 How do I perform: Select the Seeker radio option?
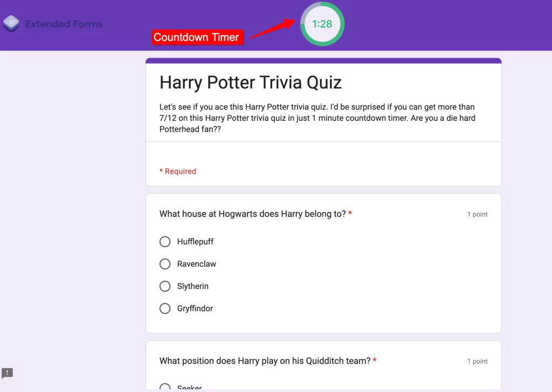pyautogui.click(x=165, y=387)
